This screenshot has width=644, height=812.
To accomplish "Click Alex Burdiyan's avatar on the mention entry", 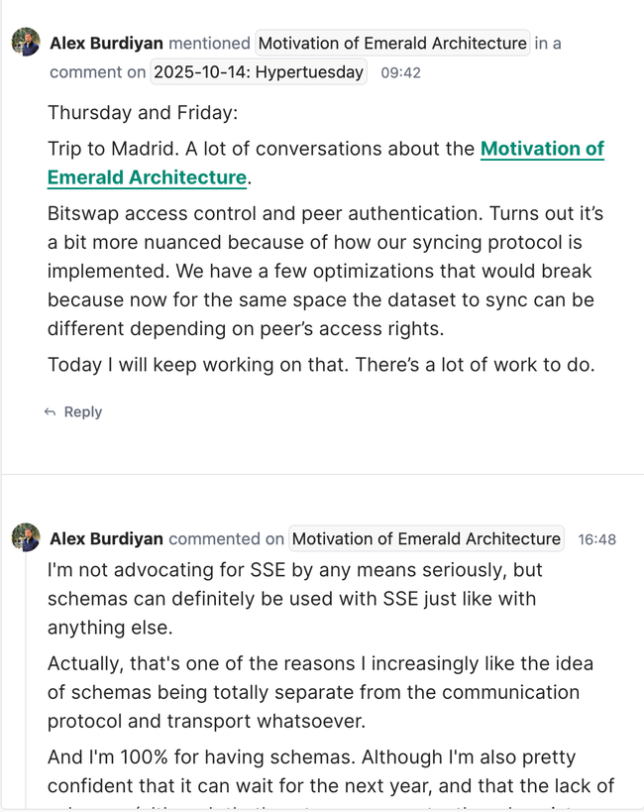I will point(26,43).
